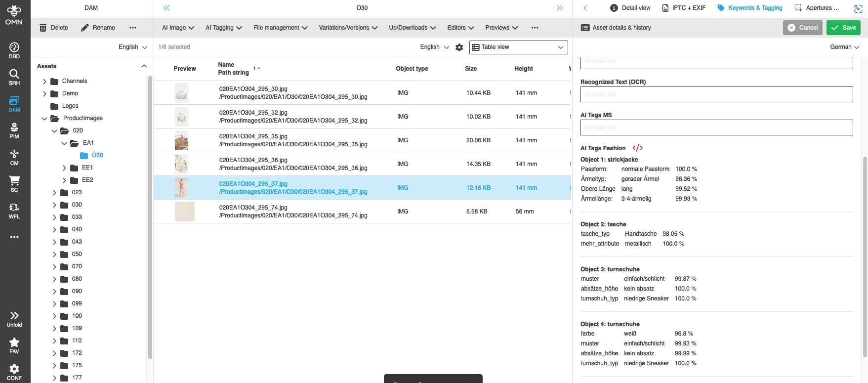
Task: Click the face detection icon top right
Action: tap(858, 8)
